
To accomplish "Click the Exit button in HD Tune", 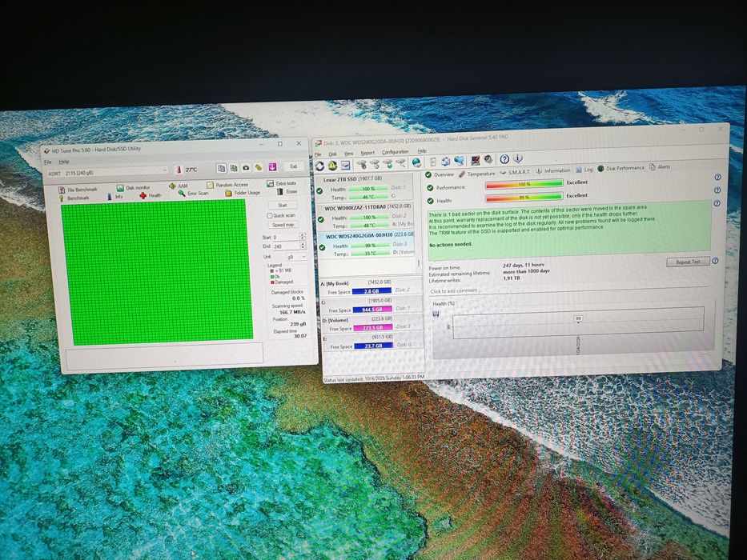I will (x=294, y=166).
